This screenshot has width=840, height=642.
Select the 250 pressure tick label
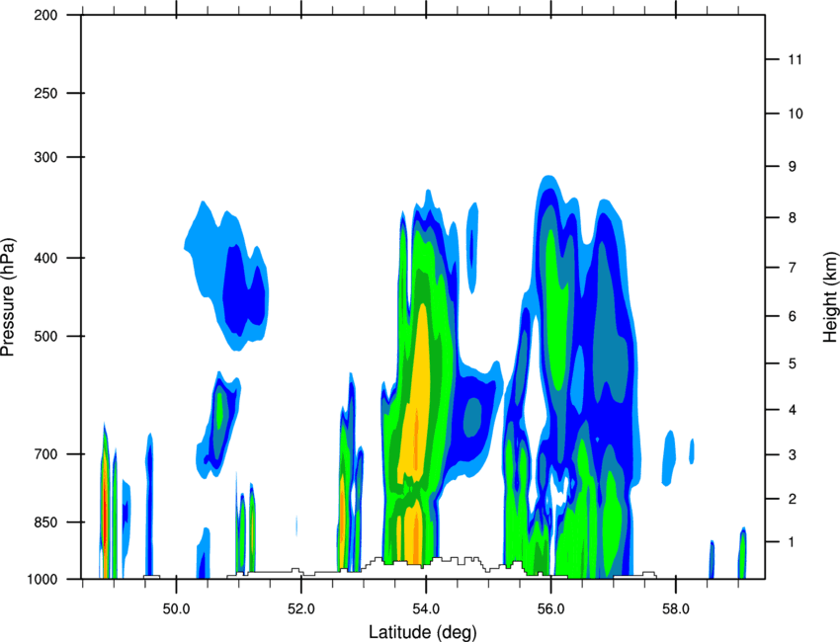45,93
